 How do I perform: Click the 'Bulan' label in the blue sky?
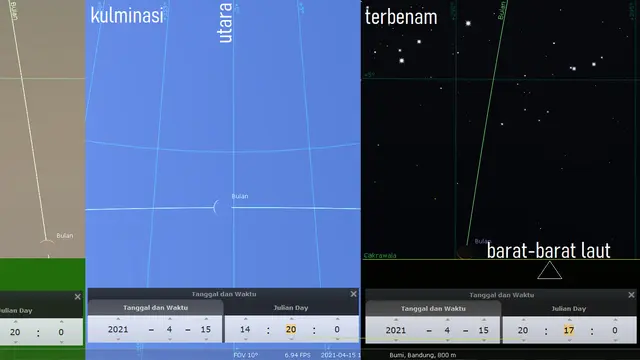[x=240, y=196]
